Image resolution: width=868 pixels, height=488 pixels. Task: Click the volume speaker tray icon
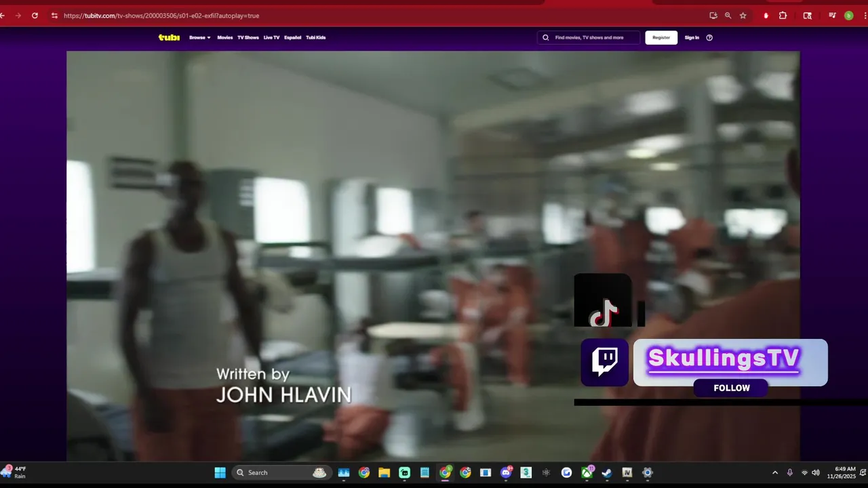pyautogui.click(x=816, y=472)
